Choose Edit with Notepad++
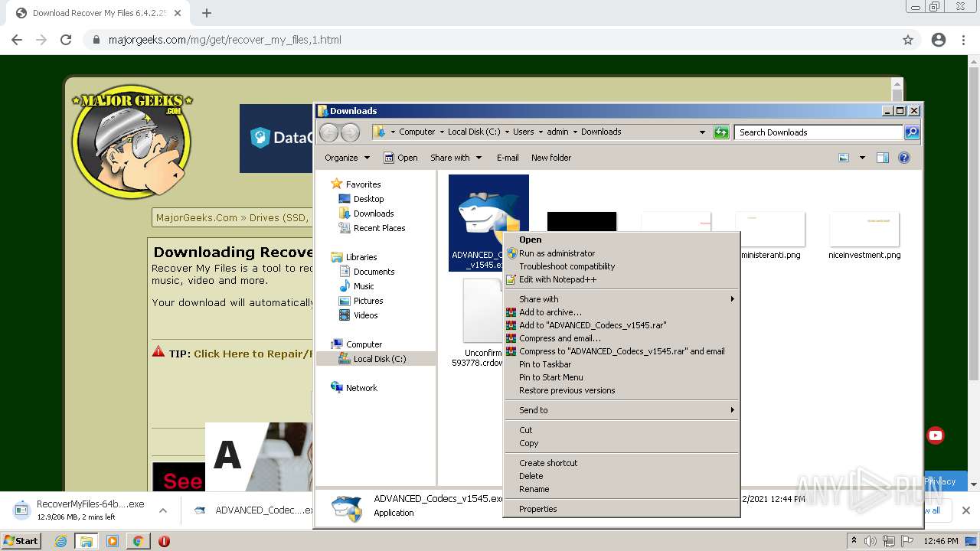This screenshot has width=980, height=551. pos(621,279)
